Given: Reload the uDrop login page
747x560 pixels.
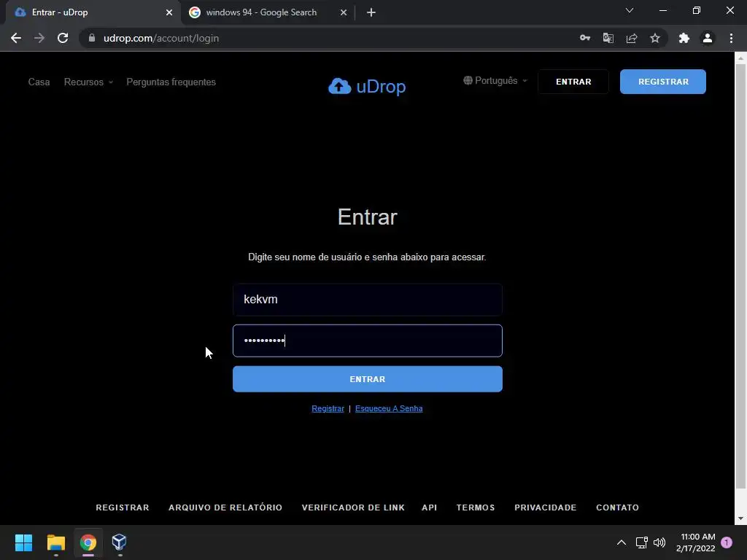Looking at the screenshot, I should (x=63, y=38).
